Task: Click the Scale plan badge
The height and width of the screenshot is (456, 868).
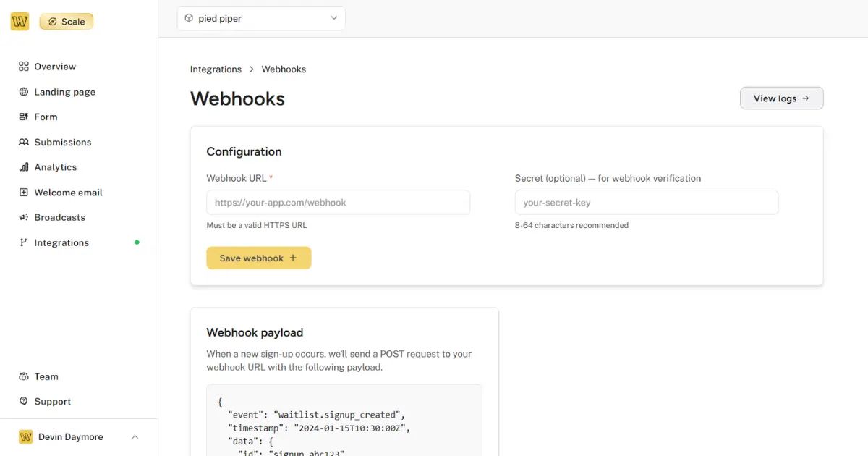Action: tap(66, 21)
